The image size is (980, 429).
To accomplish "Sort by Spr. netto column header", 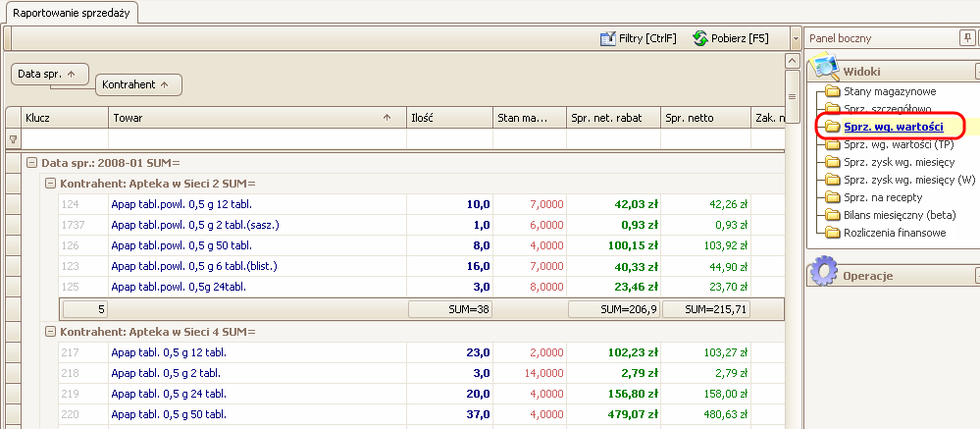I will tap(705, 118).
